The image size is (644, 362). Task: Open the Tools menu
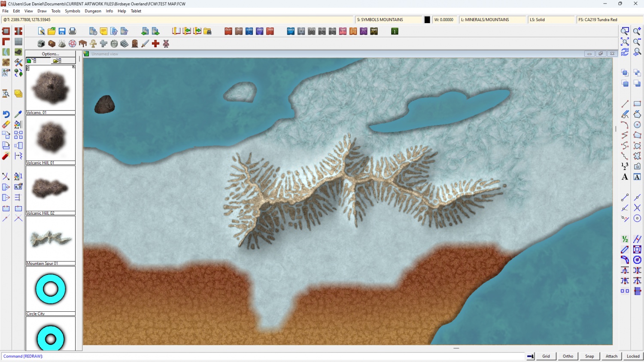point(56,11)
